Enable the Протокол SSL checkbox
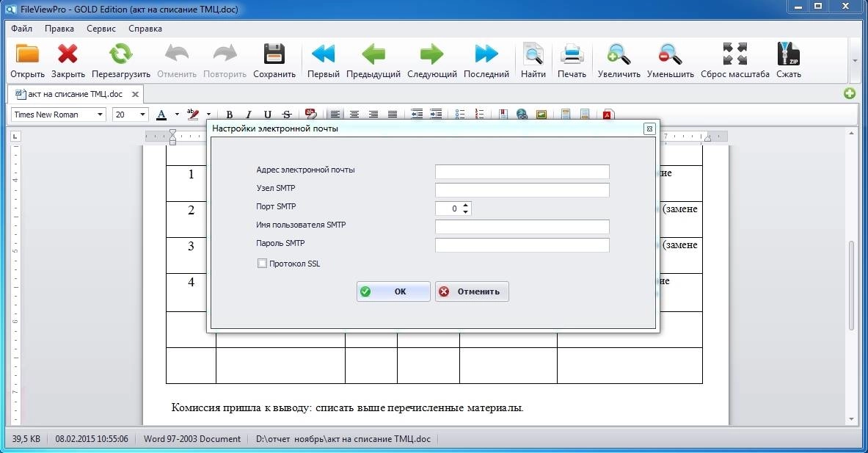Screen dimensions: 868x453 point(262,264)
